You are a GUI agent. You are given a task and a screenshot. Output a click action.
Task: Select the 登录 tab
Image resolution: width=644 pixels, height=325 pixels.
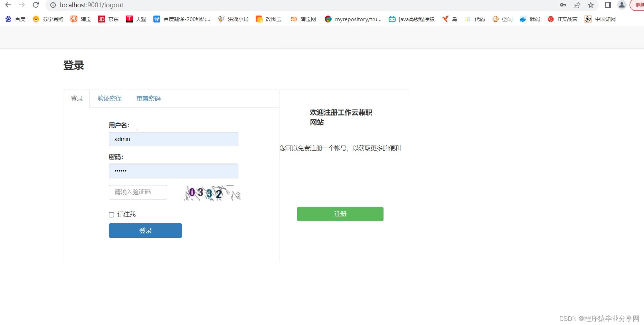pyautogui.click(x=77, y=99)
